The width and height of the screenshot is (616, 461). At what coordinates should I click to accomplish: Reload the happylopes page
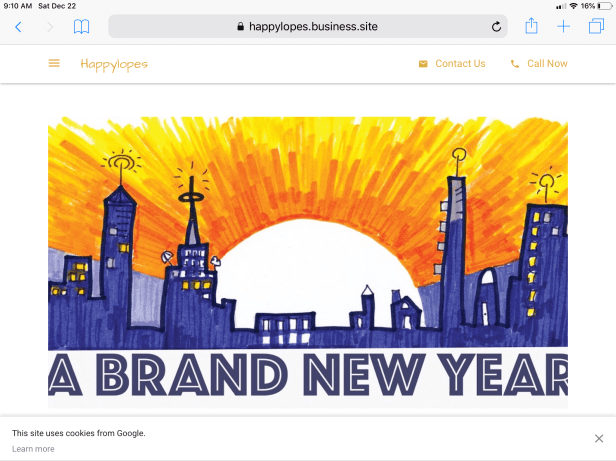(x=496, y=27)
